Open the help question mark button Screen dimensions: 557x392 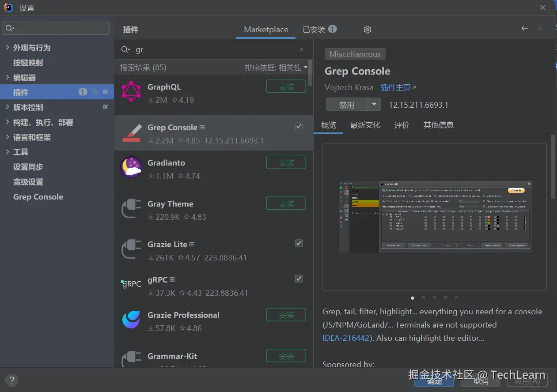coord(11,380)
